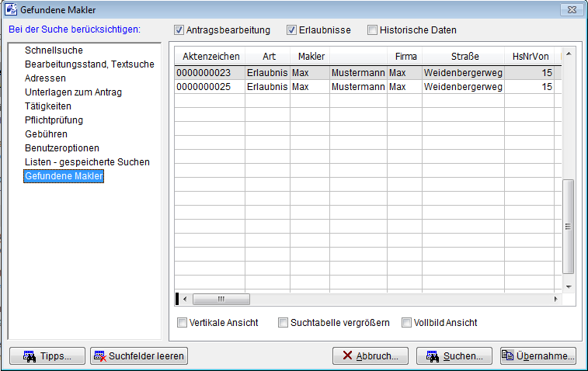This screenshot has height=371, width=588.
Task: Enable Historische Daten checkbox
Action: coord(373,30)
